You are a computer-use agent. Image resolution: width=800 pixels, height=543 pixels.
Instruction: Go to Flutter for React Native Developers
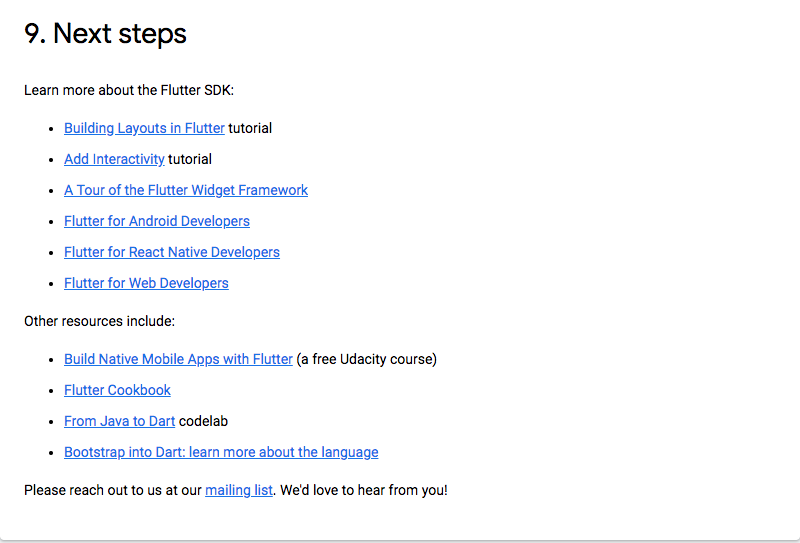tap(172, 252)
